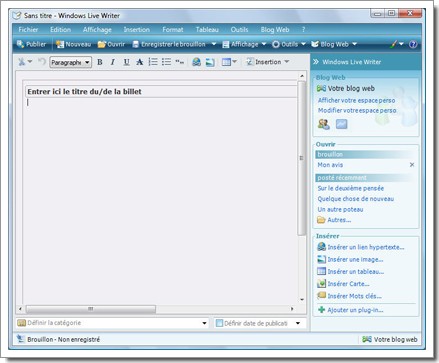Click the horizontal scrollbar thumb

point(91,309)
